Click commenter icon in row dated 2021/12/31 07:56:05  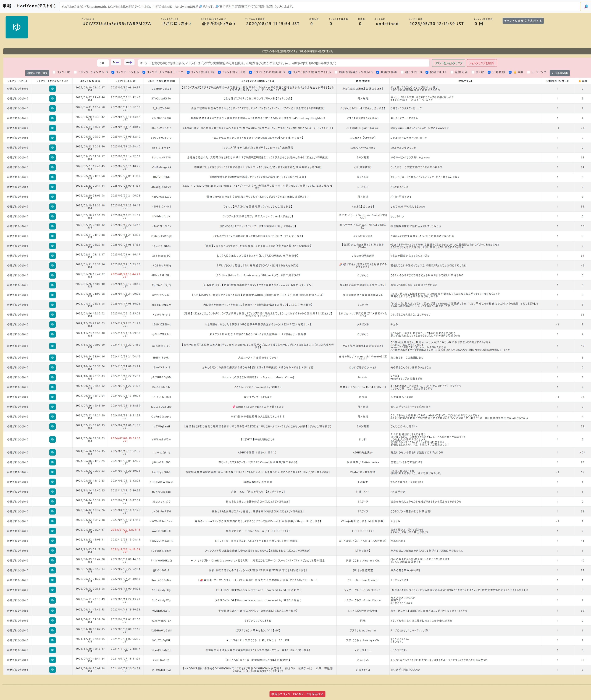tap(52, 640)
